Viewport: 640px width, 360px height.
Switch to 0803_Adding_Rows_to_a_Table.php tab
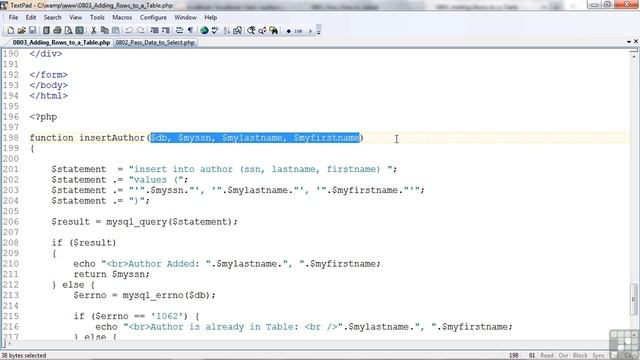pyautogui.click(x=61, y=42)
